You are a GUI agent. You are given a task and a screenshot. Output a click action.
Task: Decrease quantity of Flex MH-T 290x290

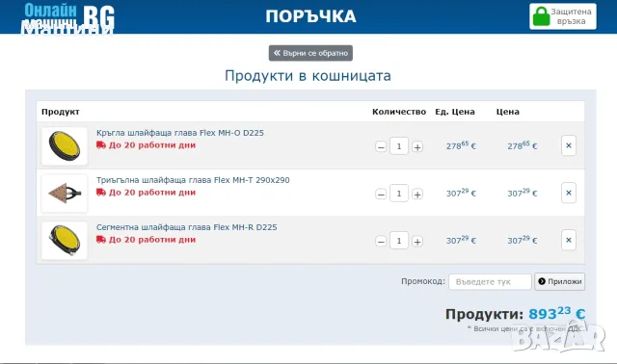381,195
